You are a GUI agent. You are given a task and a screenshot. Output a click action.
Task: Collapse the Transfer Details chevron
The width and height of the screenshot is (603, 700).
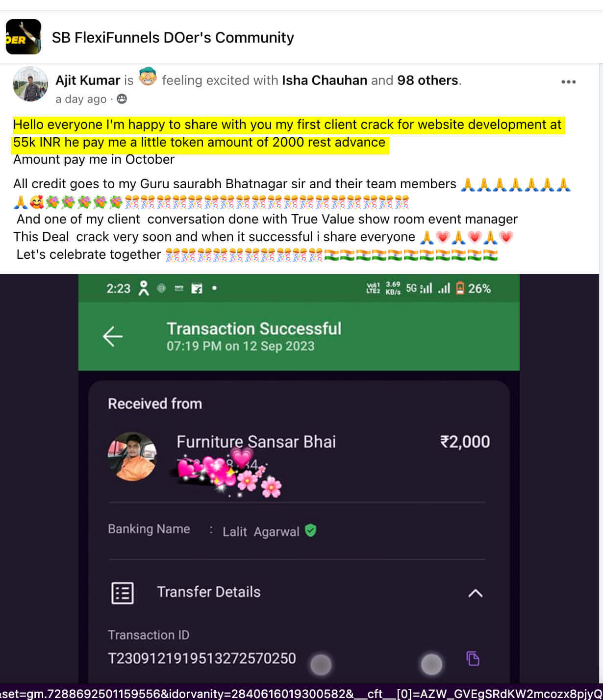475,593
